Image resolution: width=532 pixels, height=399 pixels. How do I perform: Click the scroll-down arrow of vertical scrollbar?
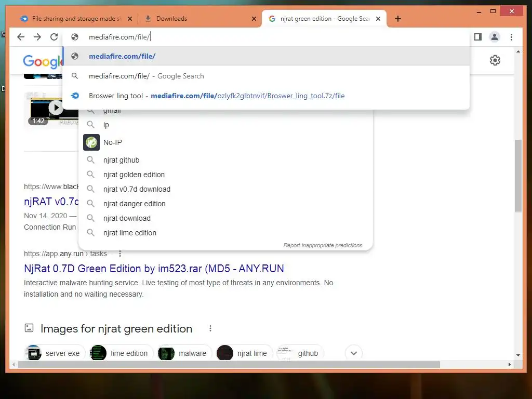[x=518, y=355]
